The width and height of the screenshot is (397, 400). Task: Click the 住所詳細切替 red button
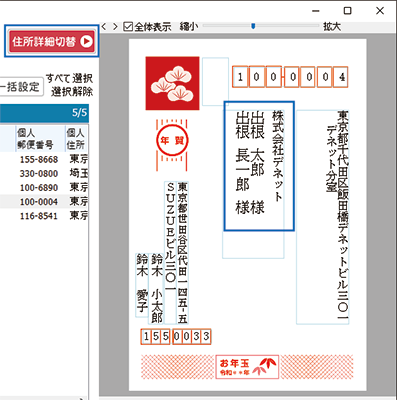[x=52, y=41]
